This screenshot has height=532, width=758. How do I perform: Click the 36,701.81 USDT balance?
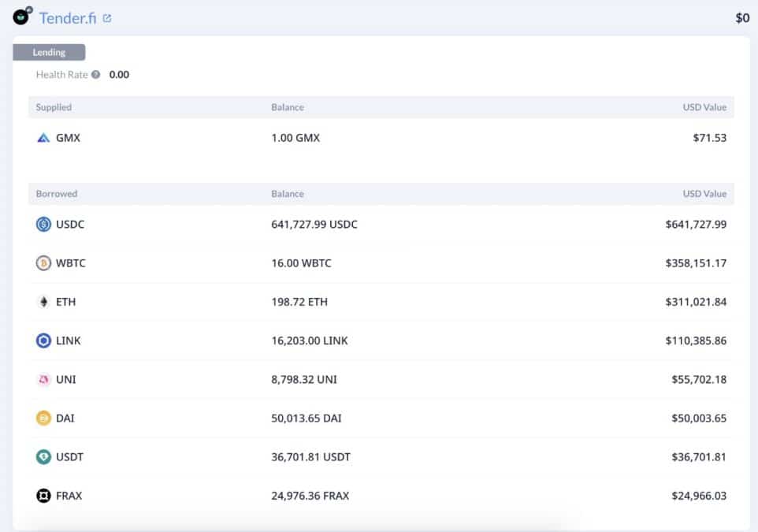point(310,456)
